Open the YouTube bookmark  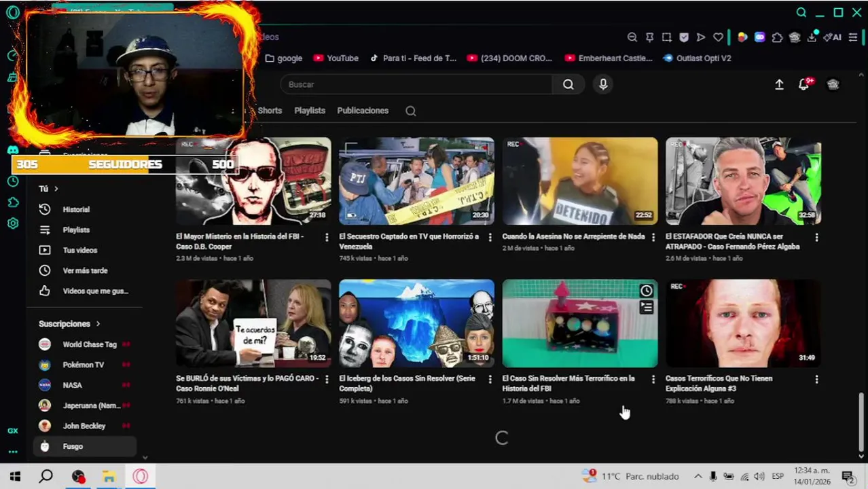point(336,58)
